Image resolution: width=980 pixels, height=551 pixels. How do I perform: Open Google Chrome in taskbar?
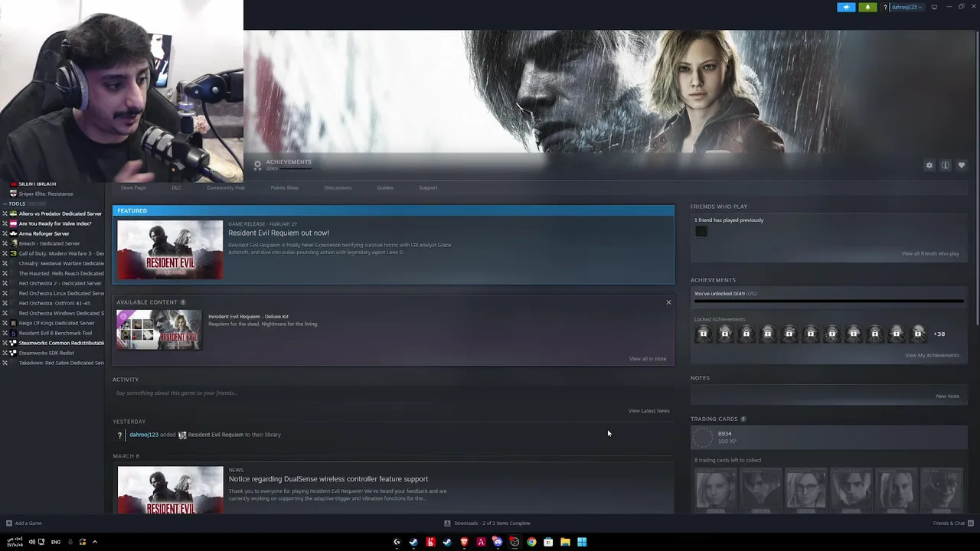point(531,542)
